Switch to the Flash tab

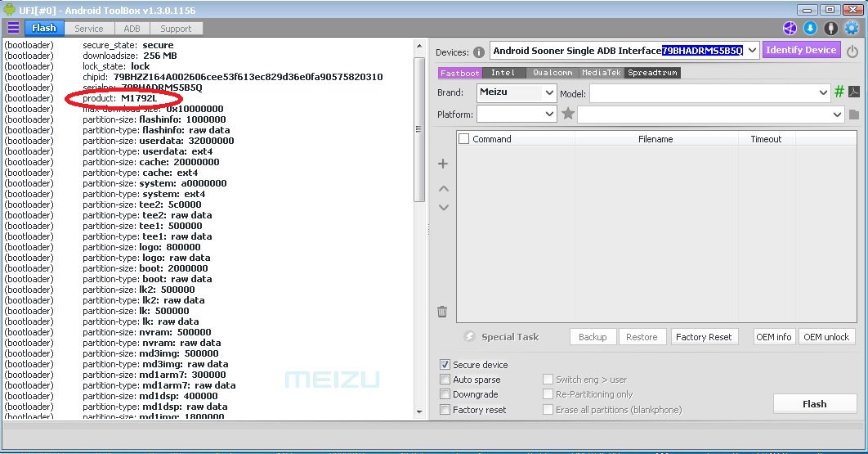click(x=44, y=28)
